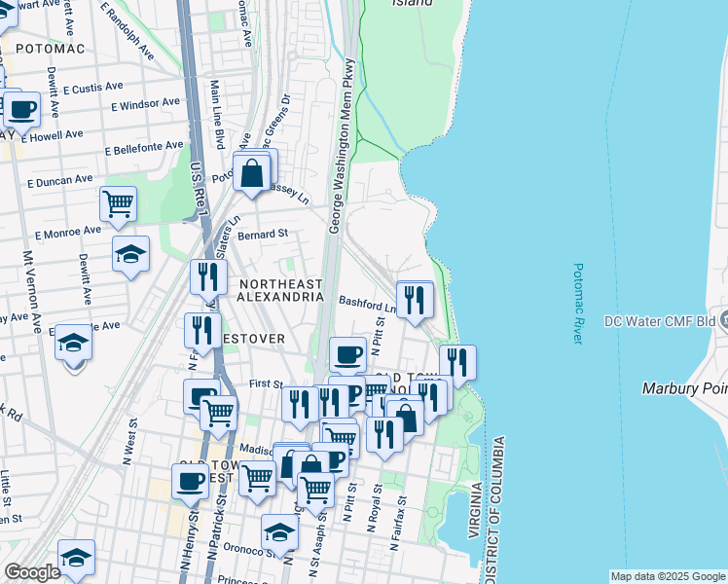Select the coffee cup marker near E Windsor Ave
728x584 pixels.
(x=22, y=108)
